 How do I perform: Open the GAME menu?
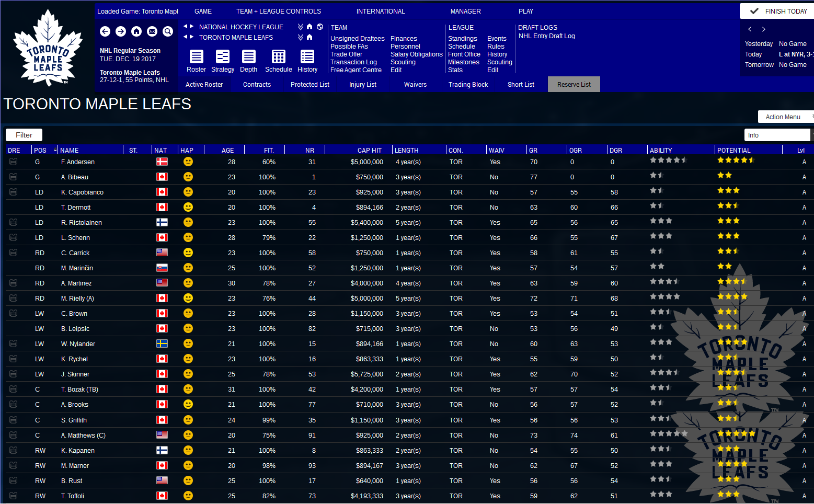(203, 11)
